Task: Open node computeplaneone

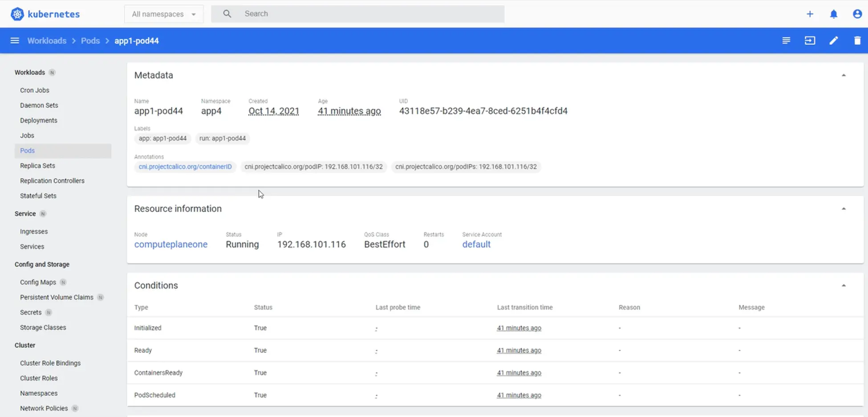Action: coord(171,244)
